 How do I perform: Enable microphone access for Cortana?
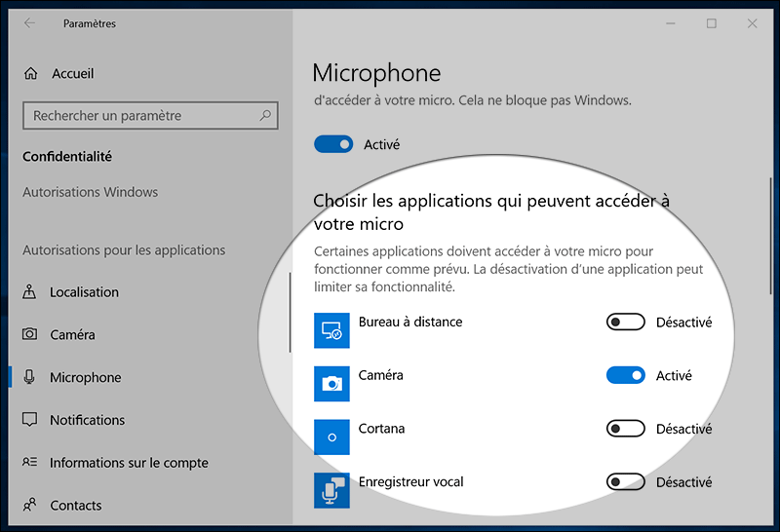[626, 429]
